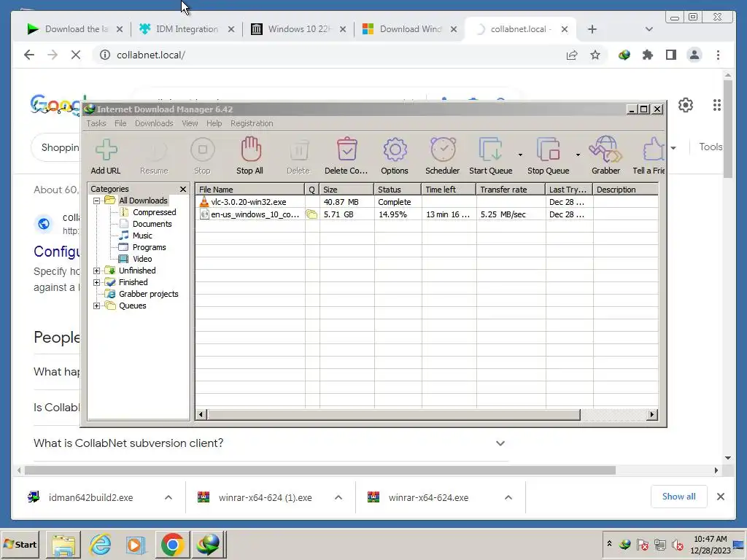Sort downloads by Status column

tap(398, 190)
